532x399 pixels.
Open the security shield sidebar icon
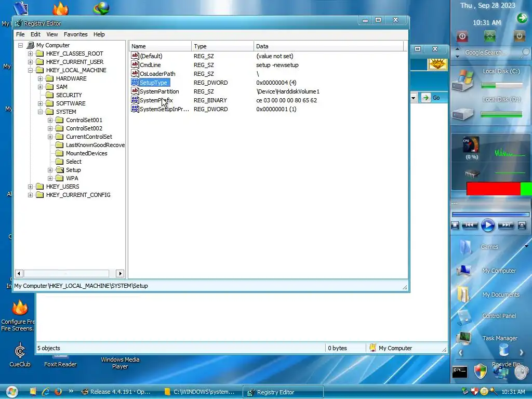[x=480, y=371]
